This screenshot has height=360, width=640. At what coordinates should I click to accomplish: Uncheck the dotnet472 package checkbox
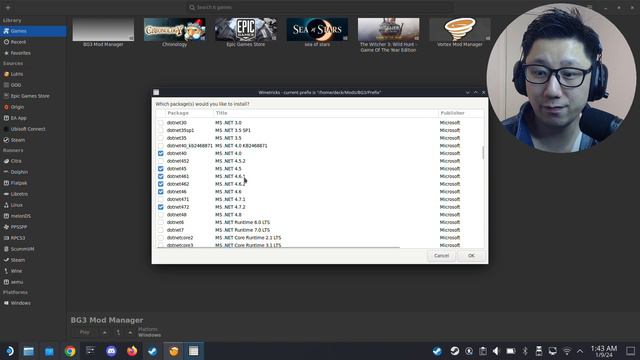coord(160,207)
